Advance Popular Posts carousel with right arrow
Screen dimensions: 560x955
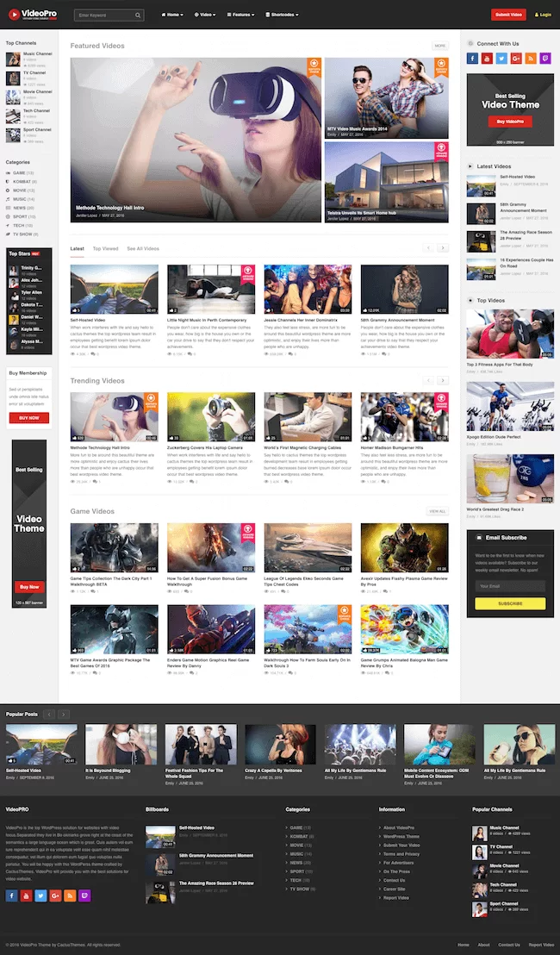point(63,714)
